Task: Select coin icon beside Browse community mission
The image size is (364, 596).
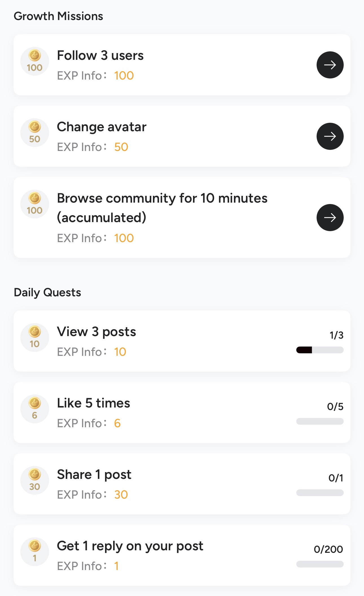Action: (x=35, y=204)
